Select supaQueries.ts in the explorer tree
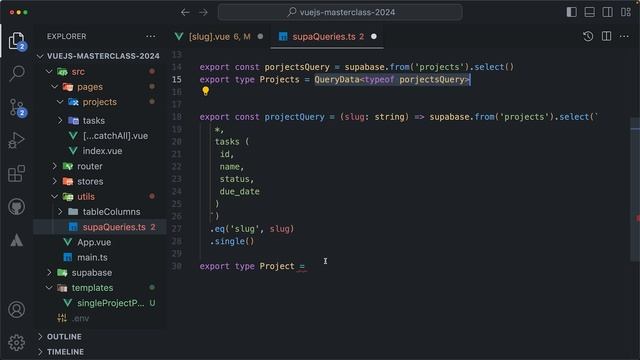Screen dimensions: 640x360 coord(100,227)
